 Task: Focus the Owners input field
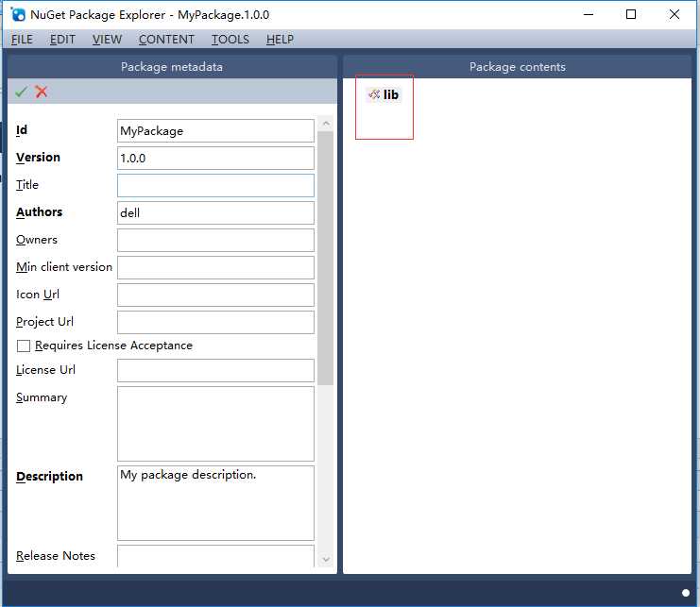coord(215,241)
